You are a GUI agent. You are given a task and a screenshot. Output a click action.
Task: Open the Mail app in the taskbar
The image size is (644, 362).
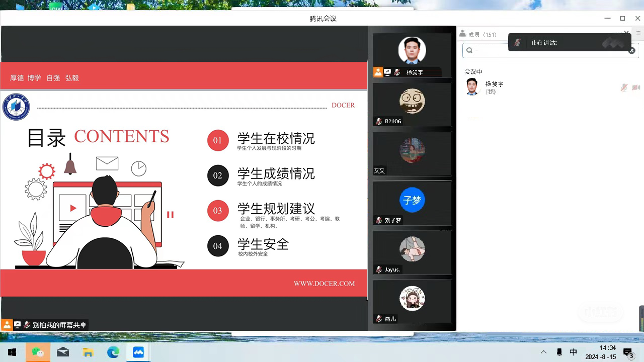coord(63,352)
